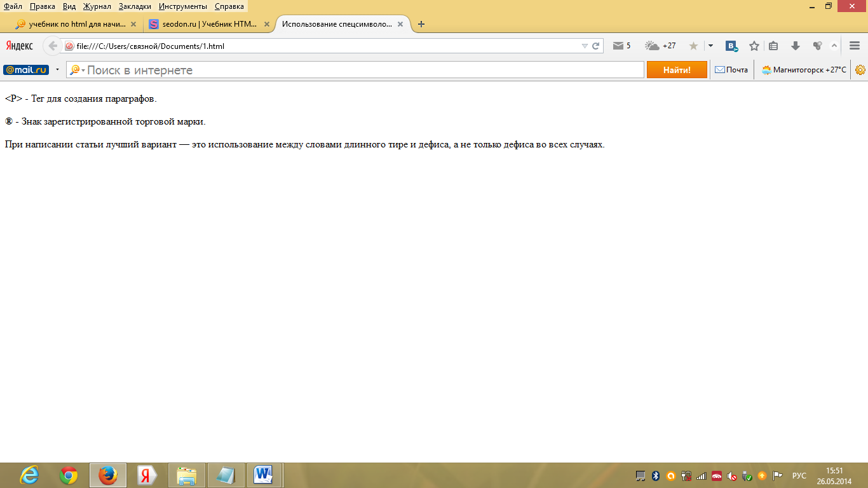Close the 'учебник по html' tab

coord(133,24)
